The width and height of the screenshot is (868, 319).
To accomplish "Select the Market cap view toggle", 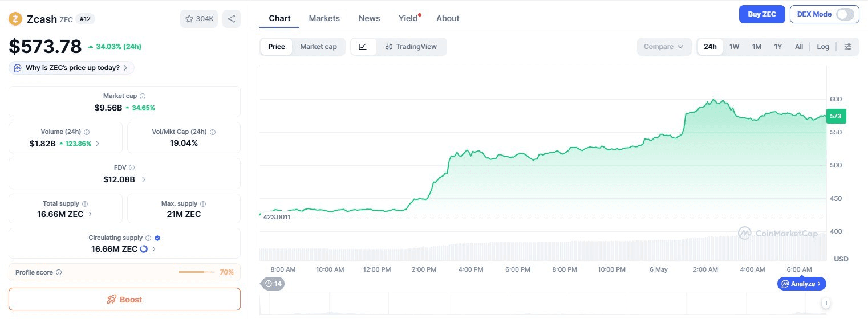I will (x=318, y=47).
